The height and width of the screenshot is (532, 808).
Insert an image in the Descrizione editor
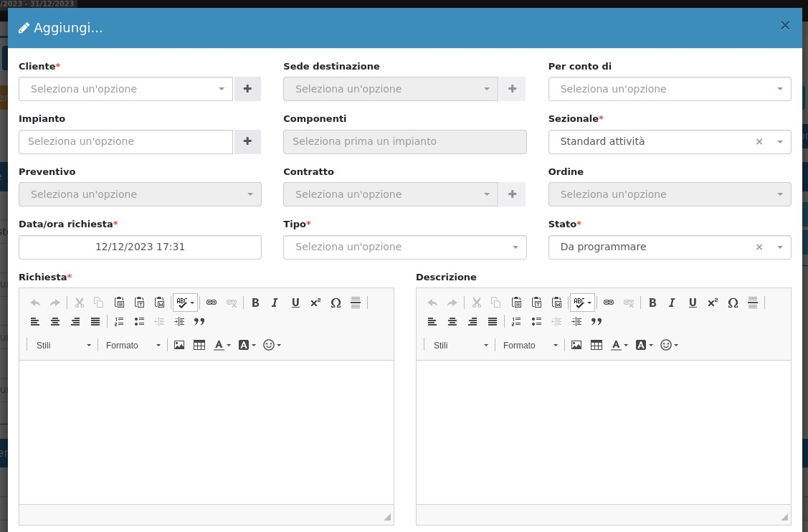(576, 345)
